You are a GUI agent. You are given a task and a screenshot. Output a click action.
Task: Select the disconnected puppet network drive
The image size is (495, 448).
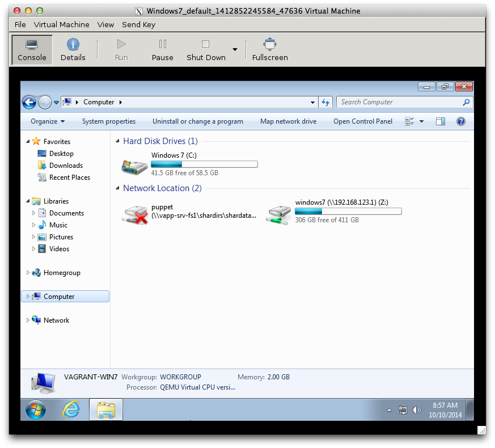click(x=189, y=214)
